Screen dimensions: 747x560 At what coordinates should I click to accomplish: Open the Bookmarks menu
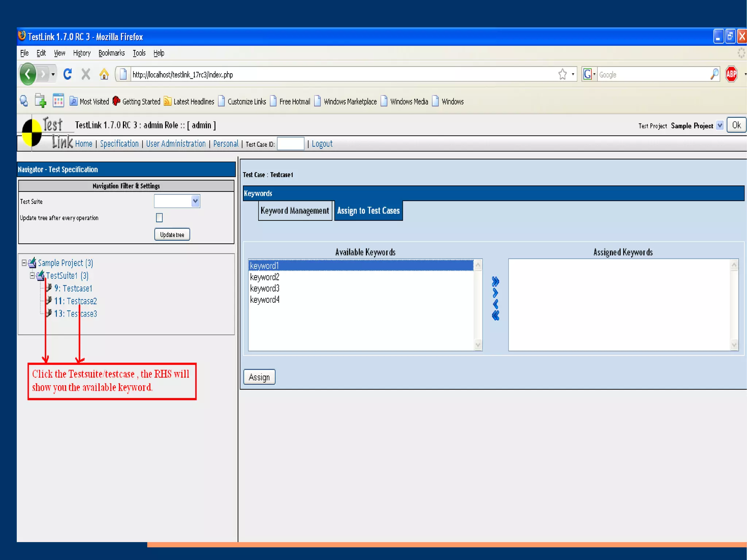[x=112, y=53]
